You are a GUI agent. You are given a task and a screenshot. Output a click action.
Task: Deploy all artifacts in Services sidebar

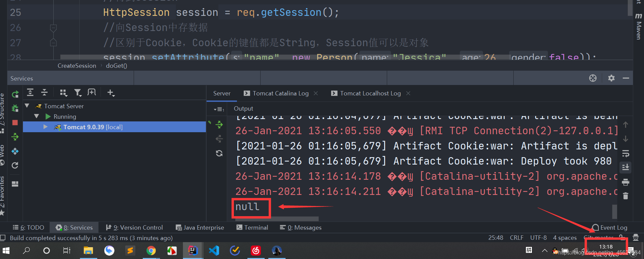tap(15, 137)
